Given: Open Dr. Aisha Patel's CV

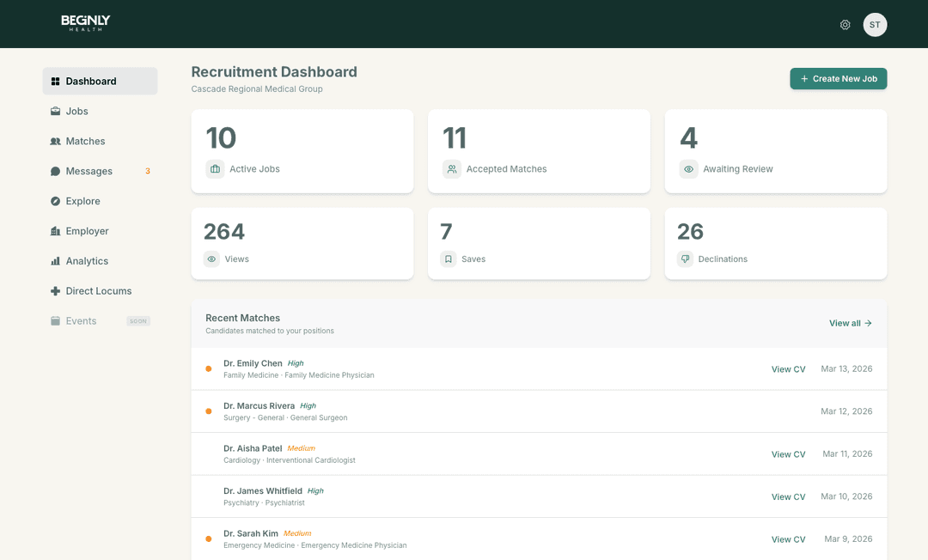Looking at the screenshot, I should 788,454.
